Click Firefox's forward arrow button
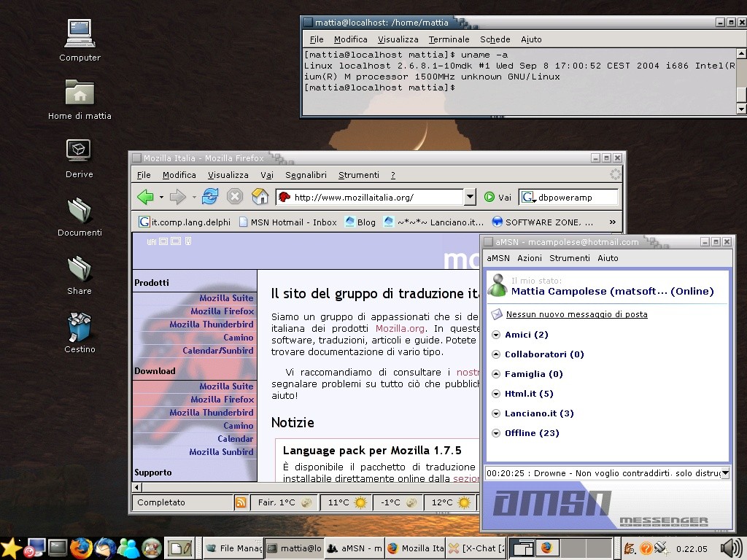This screenshot has height=560, width=747. [178, 197]
